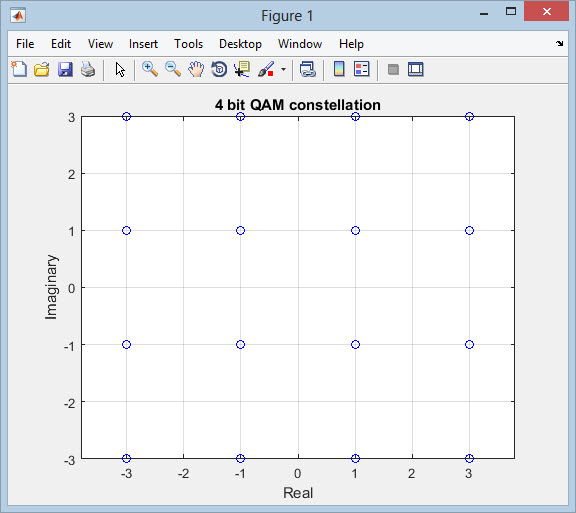Select the Zoom In magnifier tool
Screen dimensions: 576x513
point(150,69)
